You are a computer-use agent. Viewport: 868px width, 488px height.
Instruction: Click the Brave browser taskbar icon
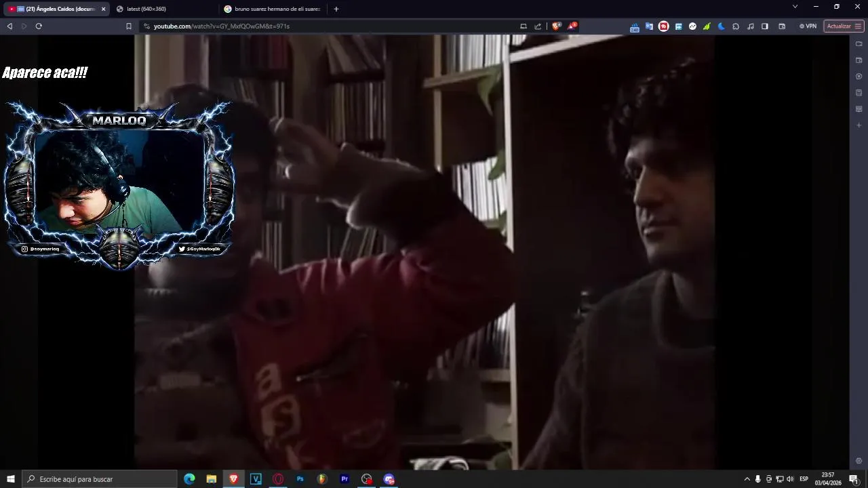pyautogui.click(x=234, y=479)
